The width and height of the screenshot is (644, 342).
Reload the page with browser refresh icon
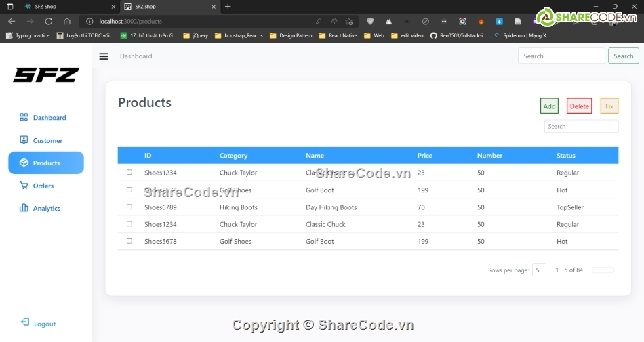48,22
